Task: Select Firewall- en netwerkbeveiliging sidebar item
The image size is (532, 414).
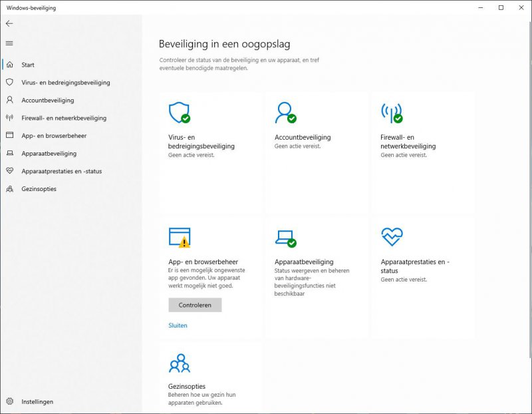Action: pos(63,118)
